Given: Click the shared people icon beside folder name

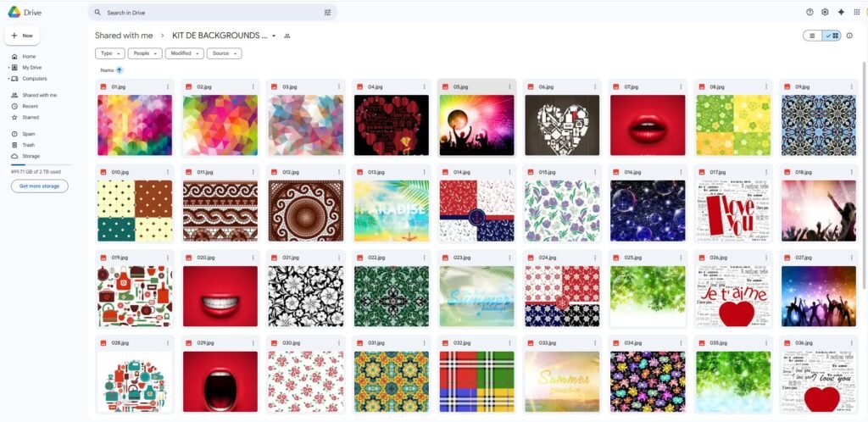Looking at the screenshot, I should (287, 36).
